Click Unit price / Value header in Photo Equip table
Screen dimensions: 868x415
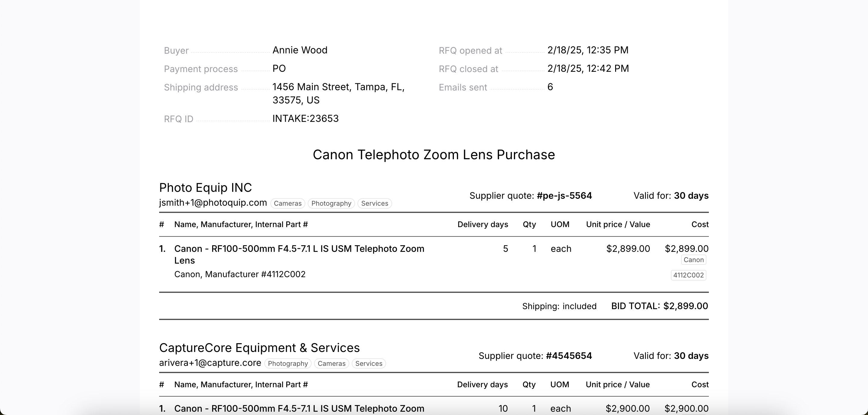point(618,224)
